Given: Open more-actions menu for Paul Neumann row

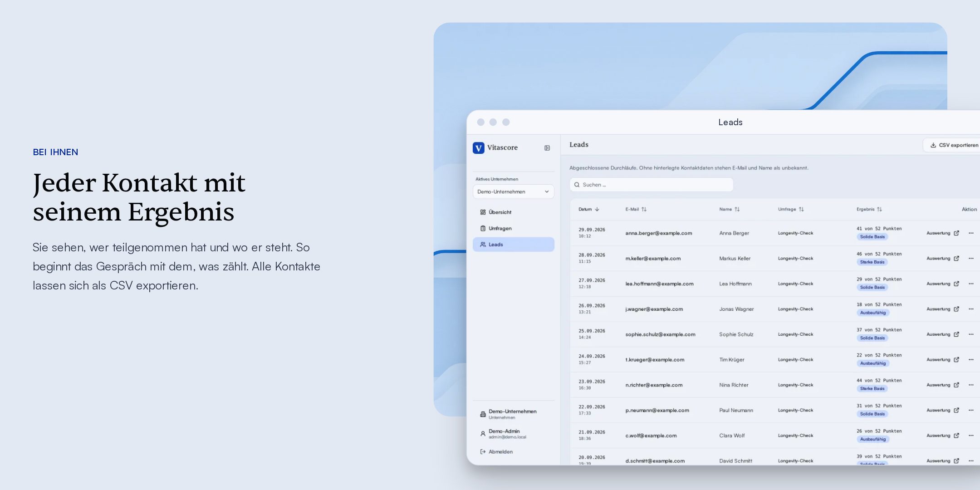Looking at the screenshot, I should 971,410.
